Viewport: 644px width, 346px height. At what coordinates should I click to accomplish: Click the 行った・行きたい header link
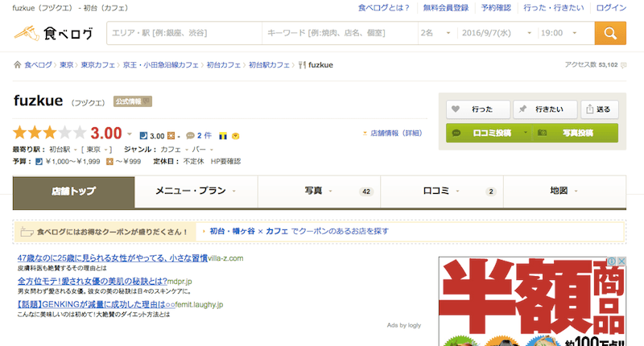pyautogui.click(x=554, y=8)
